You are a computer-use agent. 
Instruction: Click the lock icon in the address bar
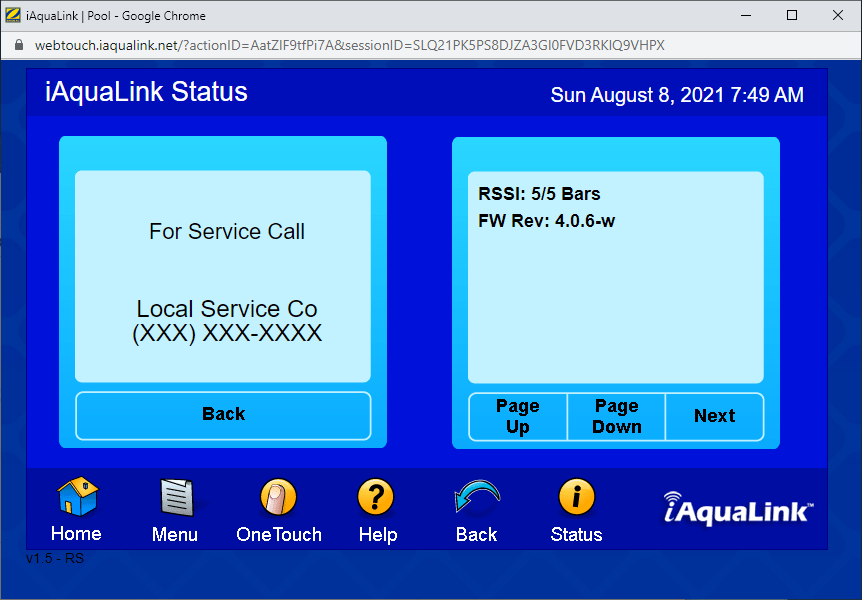point(19,45)
